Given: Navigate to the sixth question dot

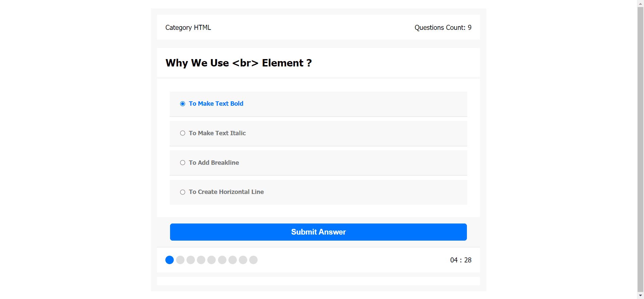Looking at the screenshot, I should [x=222, y=260].
